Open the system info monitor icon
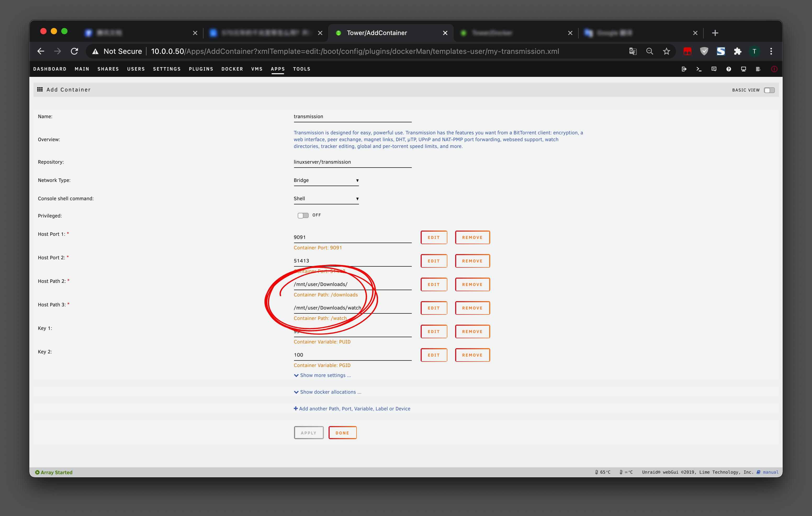This screenshot has width=812, height=516. pos(743,69)
